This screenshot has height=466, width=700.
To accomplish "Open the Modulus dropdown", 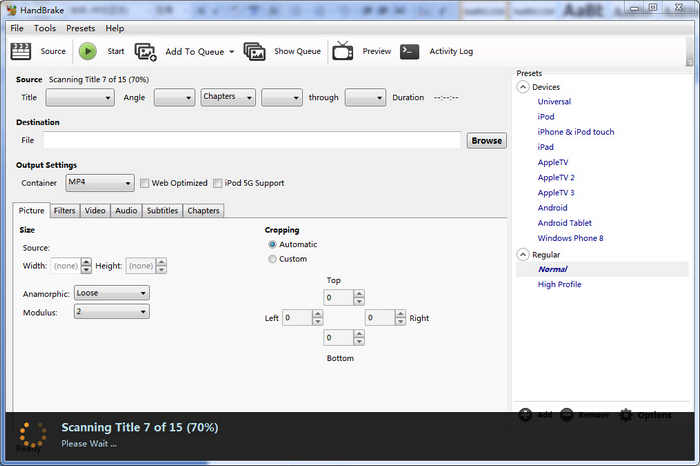I will 112,312.
